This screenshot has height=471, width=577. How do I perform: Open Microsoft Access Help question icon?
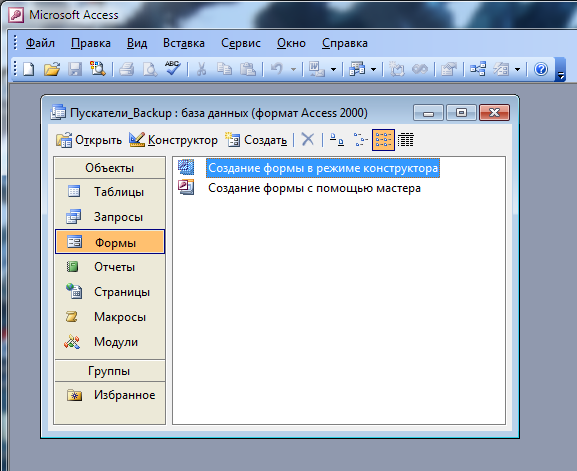tap(541, 69)
